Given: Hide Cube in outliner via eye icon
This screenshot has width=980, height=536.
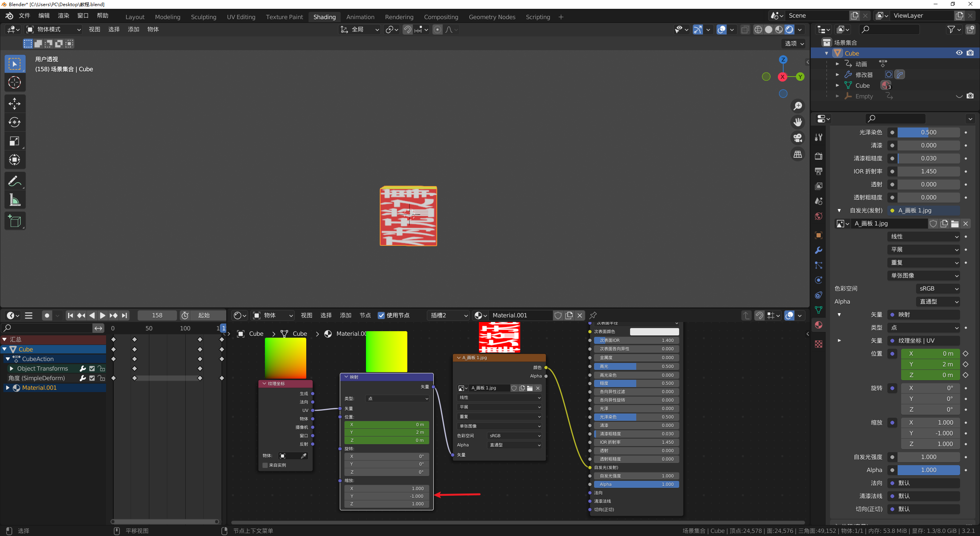Looking at the screenshot, I should 959,53.
